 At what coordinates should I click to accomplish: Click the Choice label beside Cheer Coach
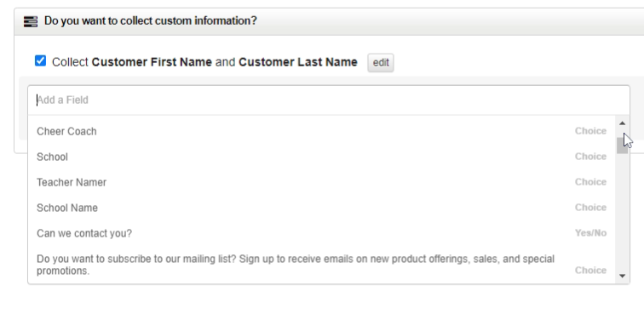[590, 131]
